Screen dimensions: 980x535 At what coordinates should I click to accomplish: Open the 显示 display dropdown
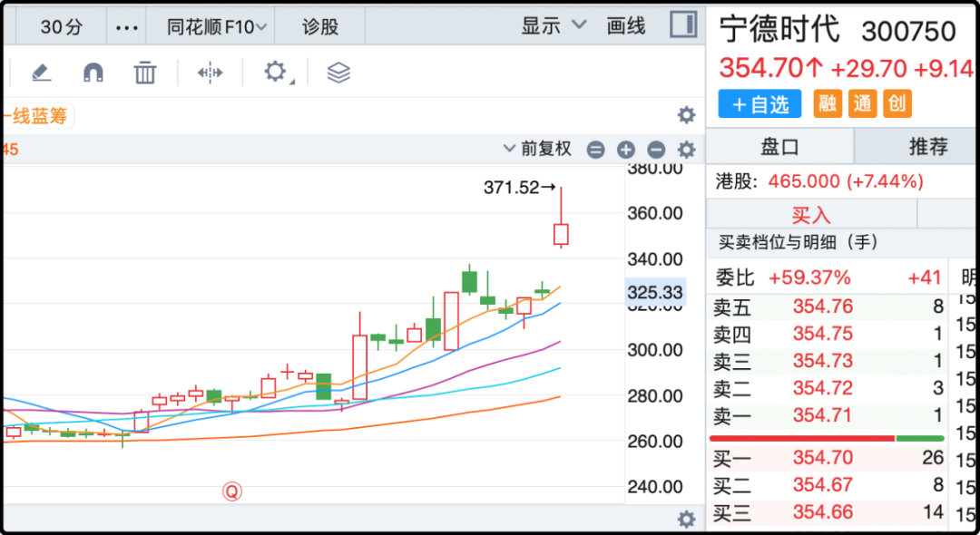[554, 26]
